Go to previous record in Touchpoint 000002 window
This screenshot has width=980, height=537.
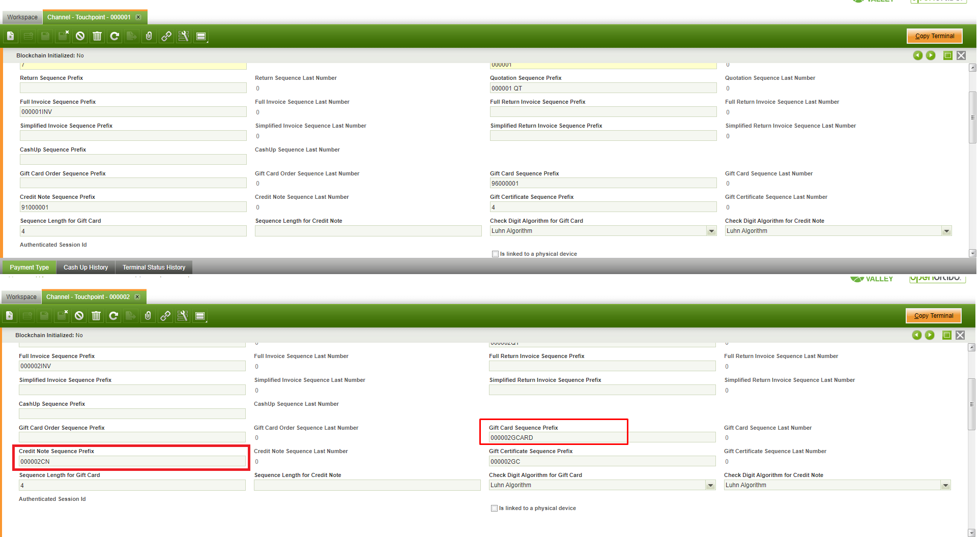tap(917, 335)
